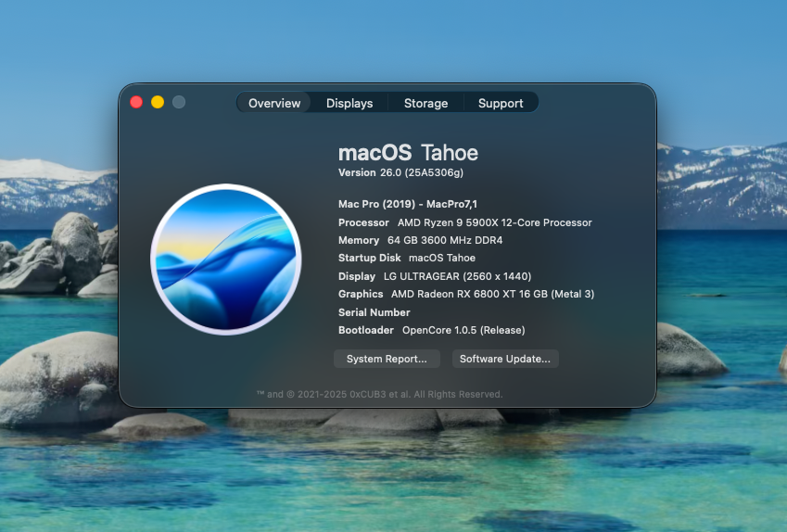The width and height of the screenshot is (787, 532).
Task: Click the macOS Tahoe circular logo
Action: [x=226, y=259]
